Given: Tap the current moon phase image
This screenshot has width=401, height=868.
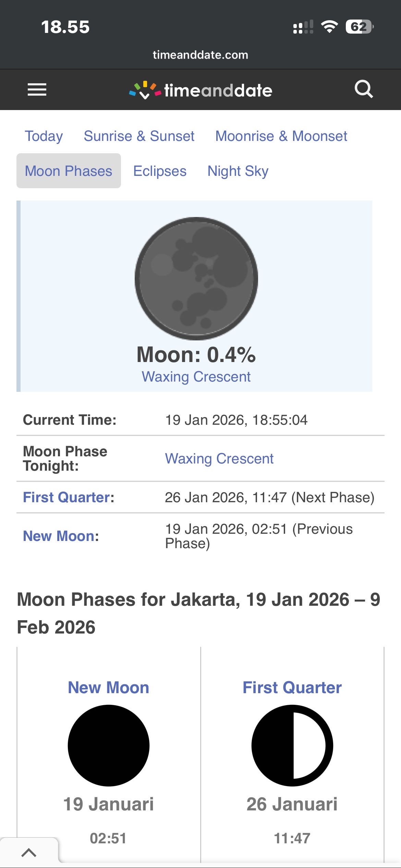Looking at the screenshot, I should coord(196,278).
